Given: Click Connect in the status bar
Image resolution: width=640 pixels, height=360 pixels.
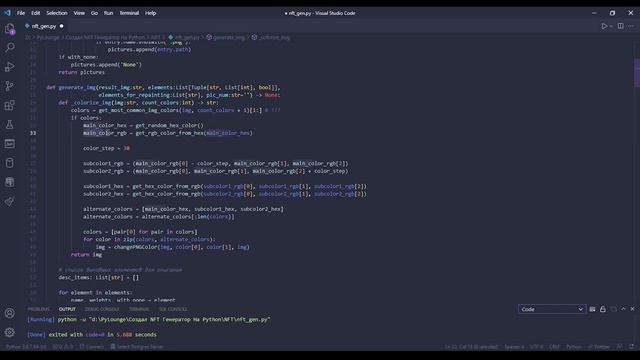Looking at the screenshot, I should (91, 347).
